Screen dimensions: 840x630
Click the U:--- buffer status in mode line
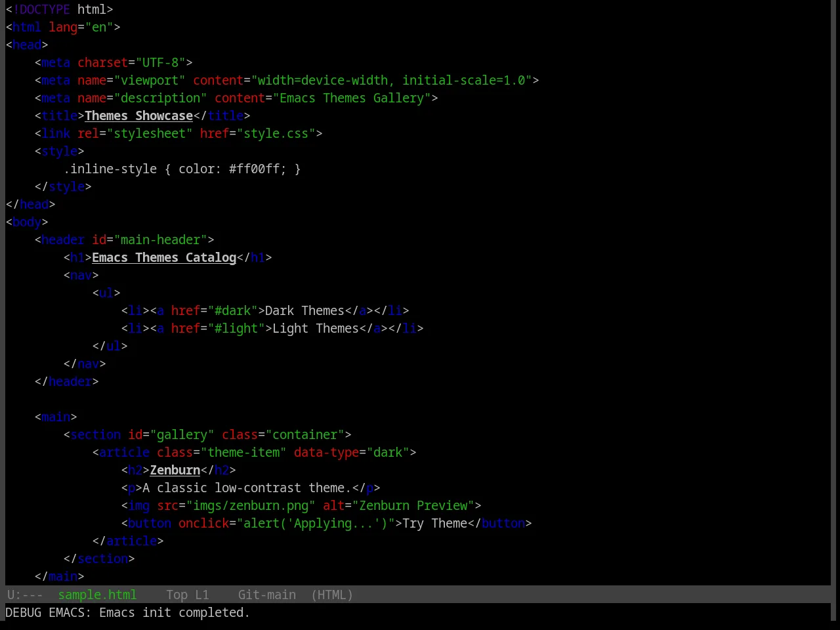pos(25,595)
